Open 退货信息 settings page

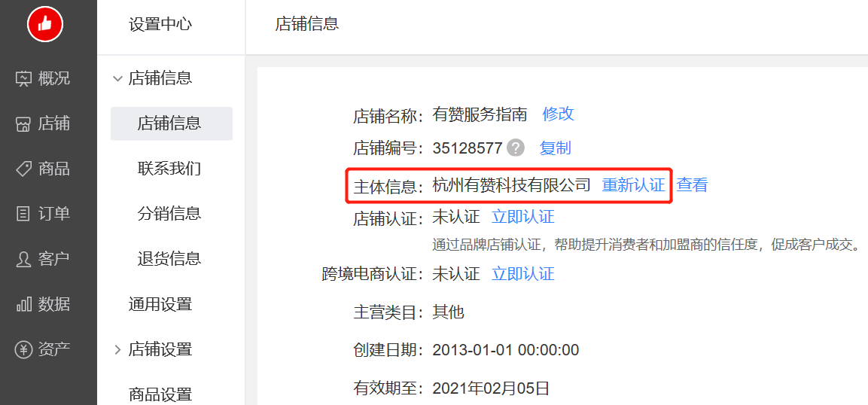click(x=169, y=258)
